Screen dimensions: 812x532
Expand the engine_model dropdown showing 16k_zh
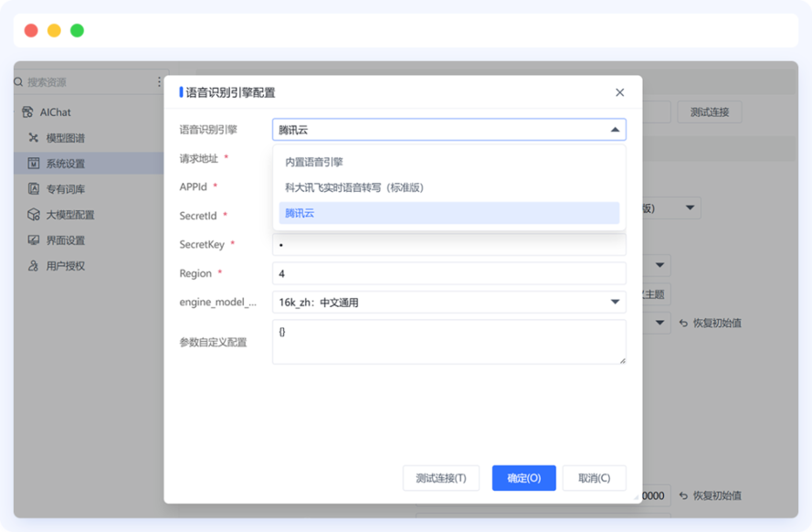click(615, 303)
